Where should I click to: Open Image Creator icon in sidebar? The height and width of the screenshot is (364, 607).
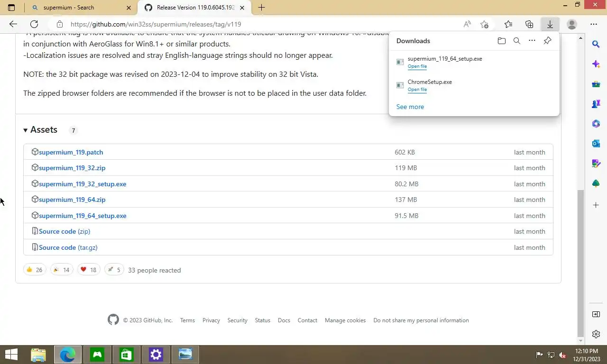tap(596, 164)
